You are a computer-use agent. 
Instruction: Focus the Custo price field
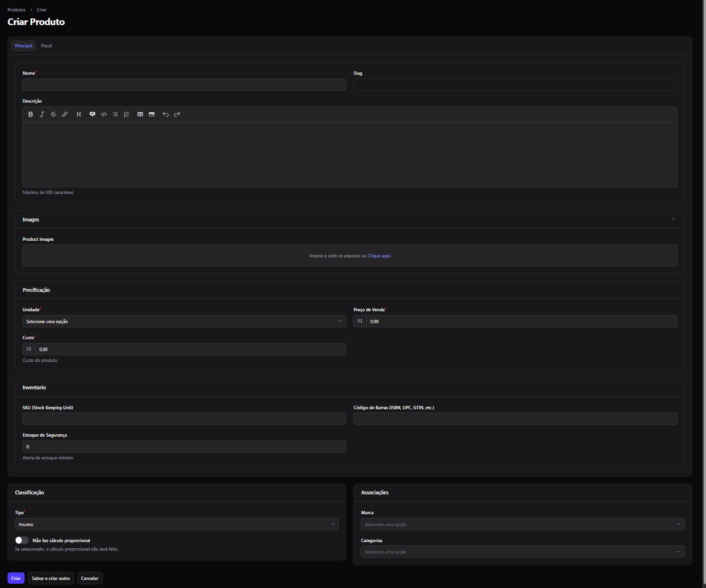(x=190, y=349)
